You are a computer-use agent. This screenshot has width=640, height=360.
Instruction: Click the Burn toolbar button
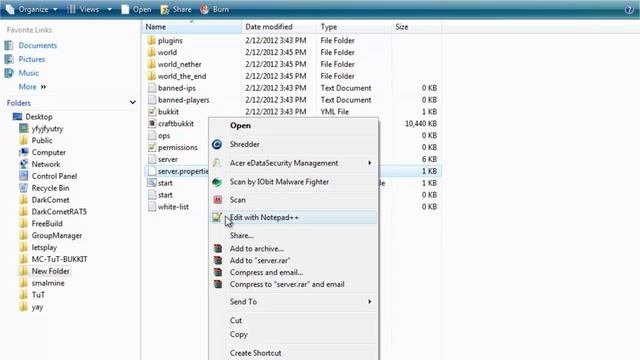pos(215,9)
